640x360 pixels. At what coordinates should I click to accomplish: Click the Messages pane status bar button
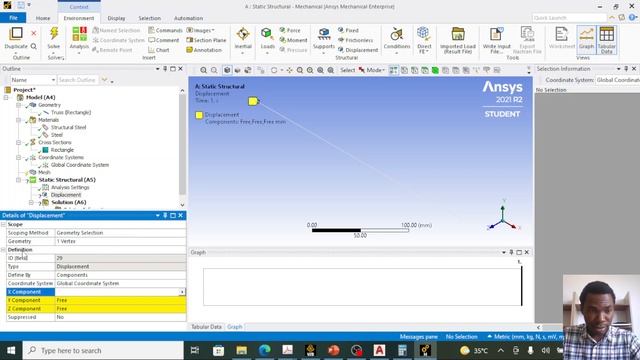418,337
